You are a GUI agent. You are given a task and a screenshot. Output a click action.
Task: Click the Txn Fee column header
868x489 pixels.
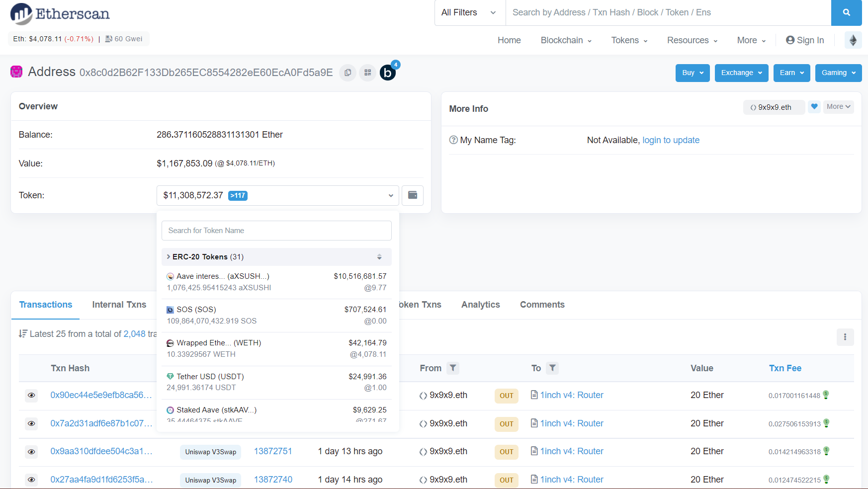tap(785, 368)
